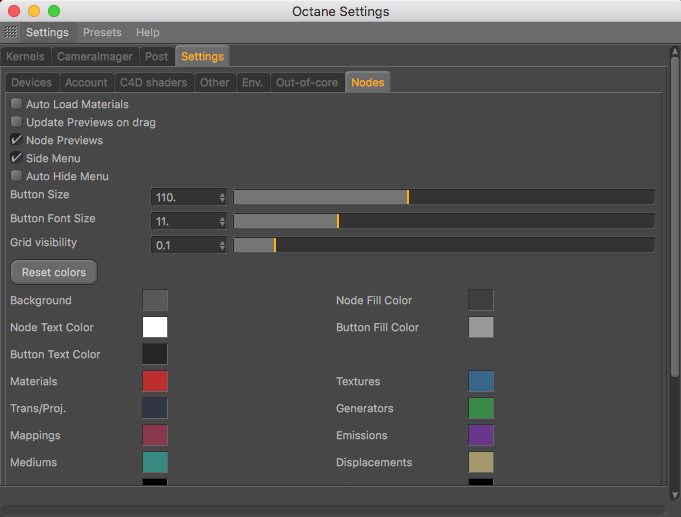Image resolution: width=681 pixels, height=517 pixels.
Task: Click the Grid visibility slider
Action: (444, 245)
